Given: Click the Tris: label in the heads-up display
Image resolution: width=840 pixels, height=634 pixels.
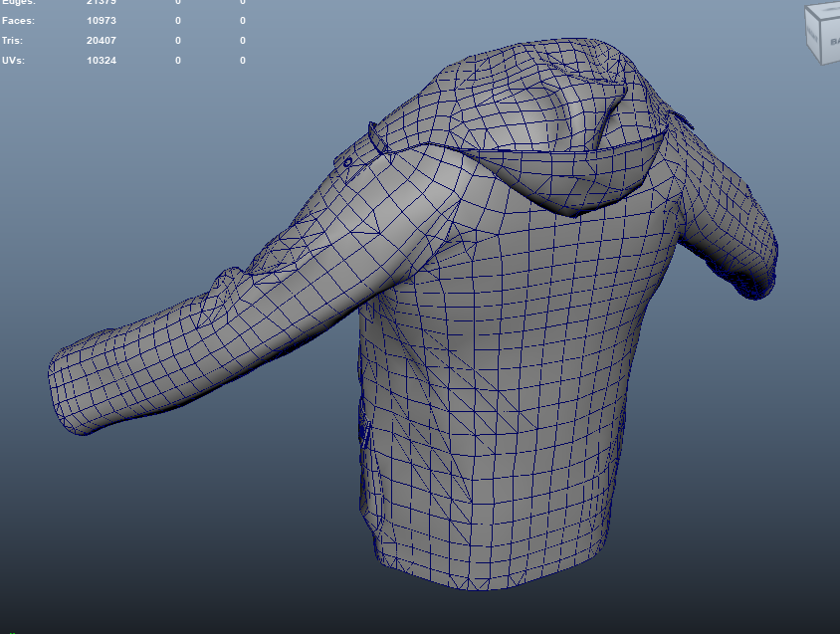Looking at the screenshot, I should (12, 40).
